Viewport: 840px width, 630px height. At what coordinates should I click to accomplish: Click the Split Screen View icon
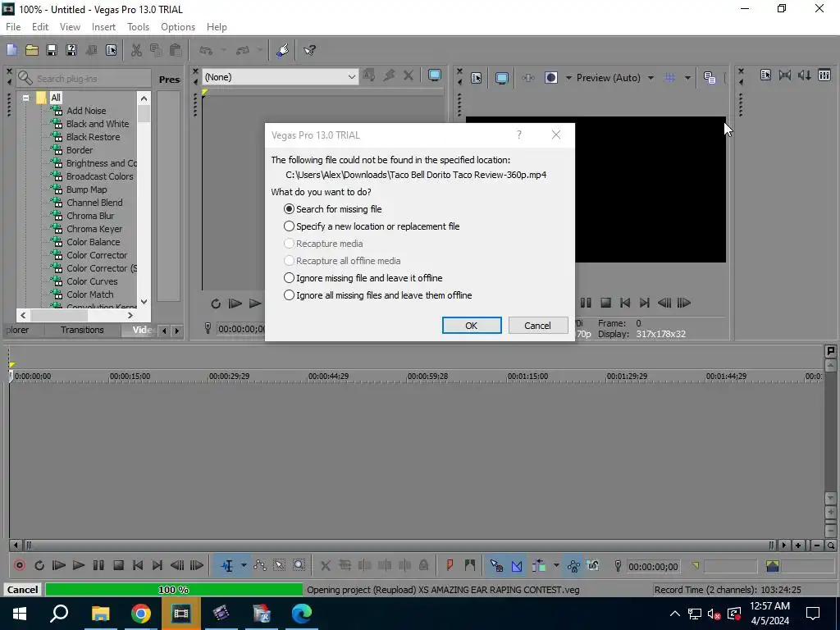pyautogui.click(x=550, y=78)
